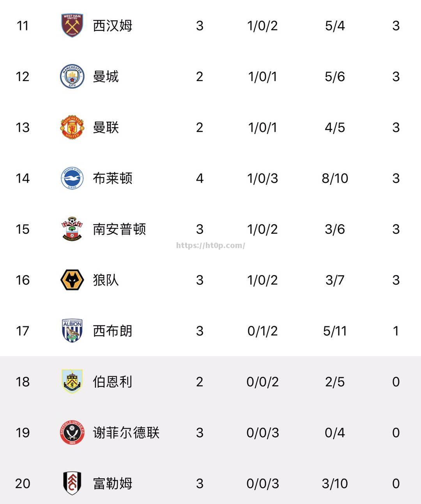Select the 伯恩利 relegation-zone row name
The height and width of the screenshot is (504, 421).
click(113, 382)
